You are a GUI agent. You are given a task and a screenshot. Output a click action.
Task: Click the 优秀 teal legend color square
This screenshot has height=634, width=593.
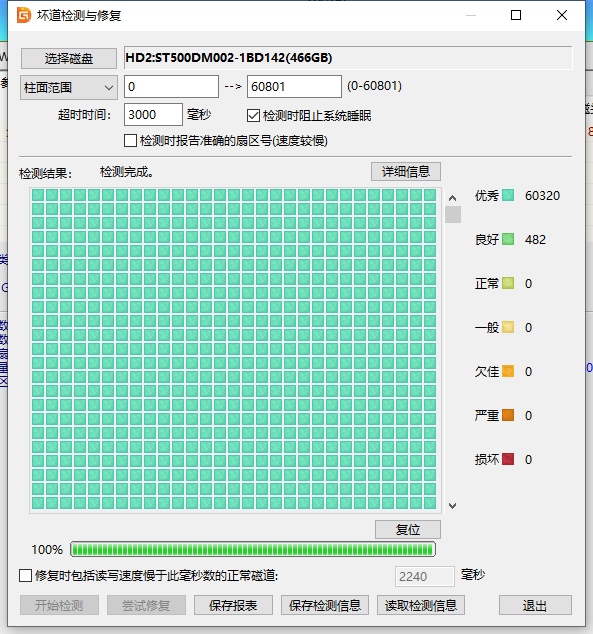click(x=508, y=195)
